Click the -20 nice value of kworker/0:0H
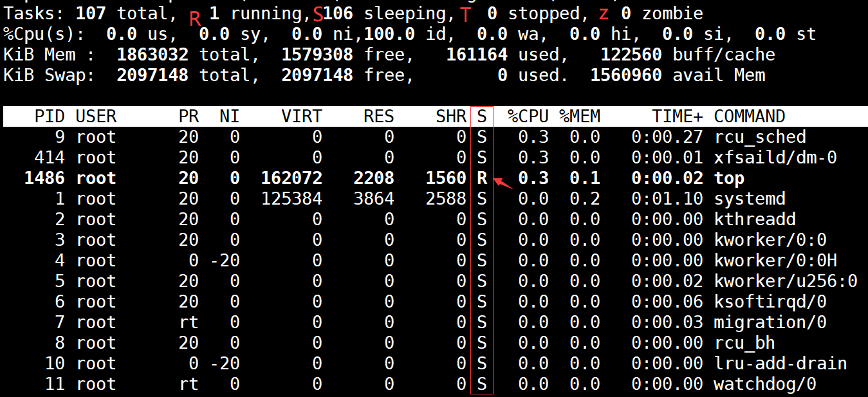The height and width of the screenshot is (397, 868). (225, 261)
